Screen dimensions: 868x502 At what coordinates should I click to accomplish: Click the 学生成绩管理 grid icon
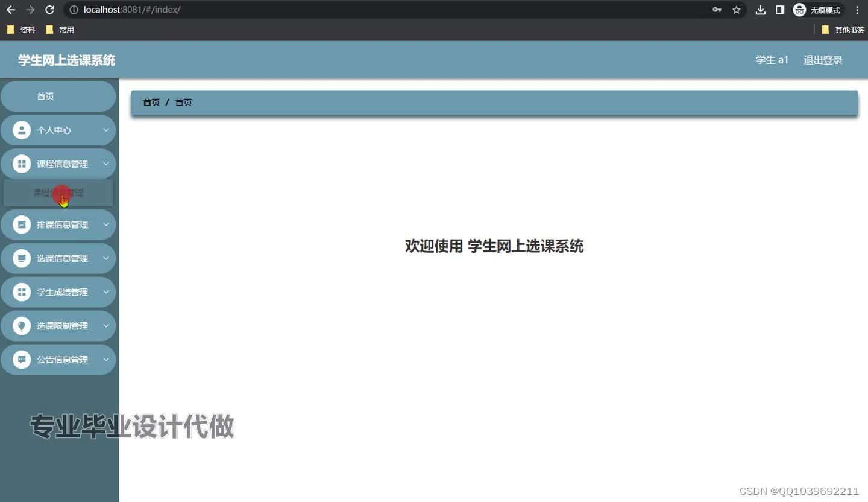[22, 292]
